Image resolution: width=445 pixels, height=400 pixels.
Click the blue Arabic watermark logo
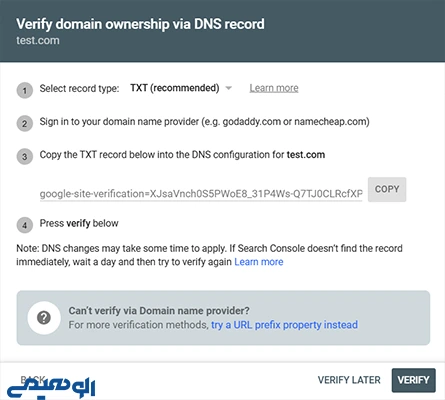51,387
